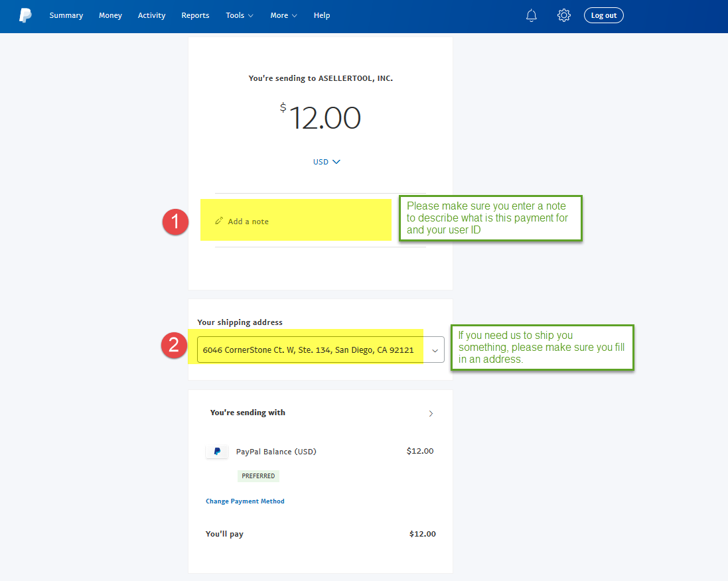Click the You'll pay label
The width and height of the screenshot is (728, 581).
pos(224,534)
